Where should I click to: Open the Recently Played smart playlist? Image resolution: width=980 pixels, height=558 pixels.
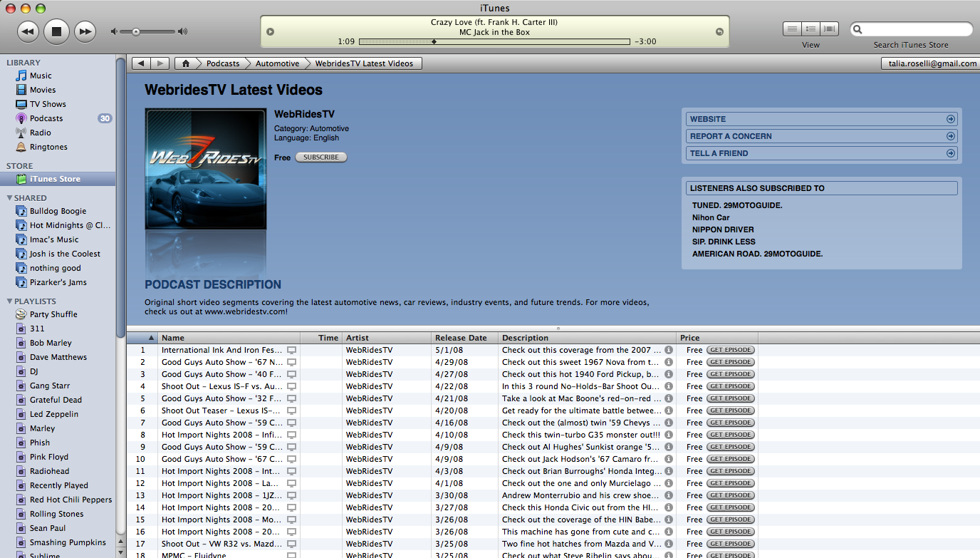(59, 485)
